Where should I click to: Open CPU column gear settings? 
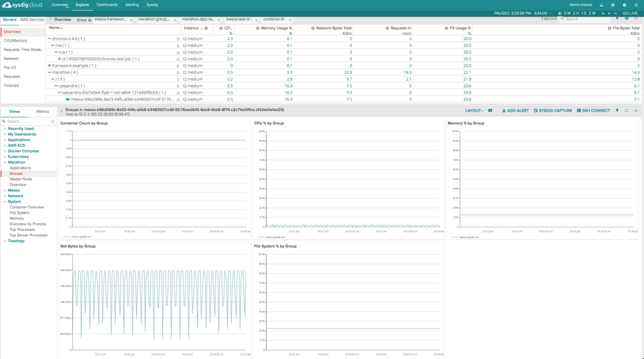tap(221, 28)
